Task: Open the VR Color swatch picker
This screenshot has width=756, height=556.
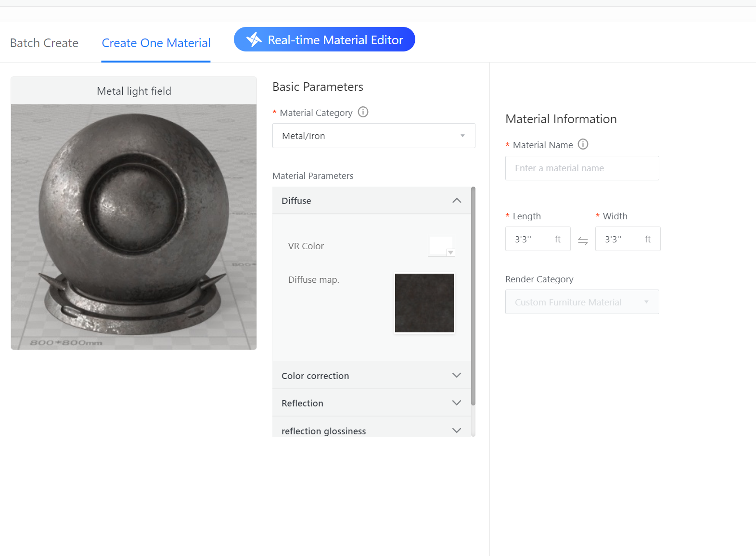Action: [x=441, y=245]
